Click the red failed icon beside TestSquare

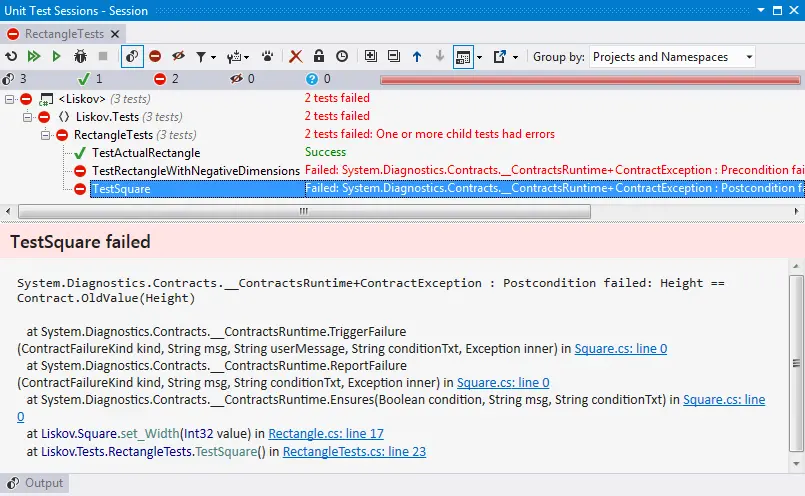point(80,189)
